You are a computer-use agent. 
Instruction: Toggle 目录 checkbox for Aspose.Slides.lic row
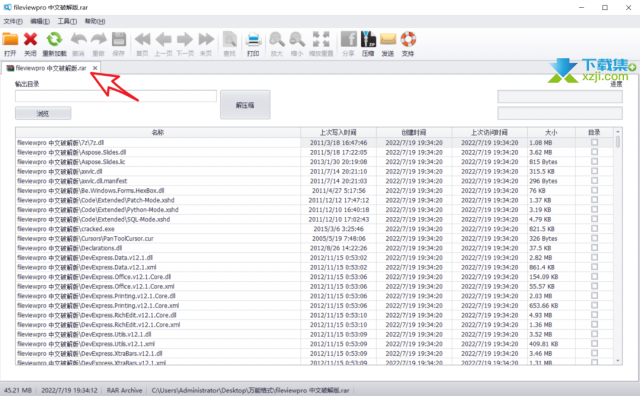pyautogui.click(x=594, y=162)
